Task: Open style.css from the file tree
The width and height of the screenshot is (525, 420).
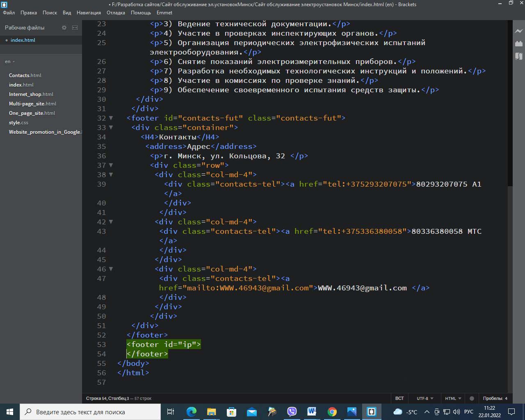Action: click(x=18, y=123)
